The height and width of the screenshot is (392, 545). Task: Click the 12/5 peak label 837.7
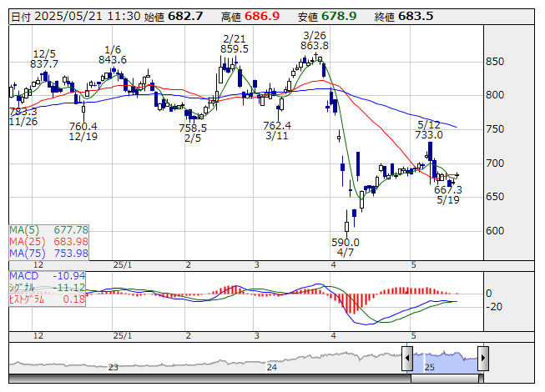tap(44, 64)
